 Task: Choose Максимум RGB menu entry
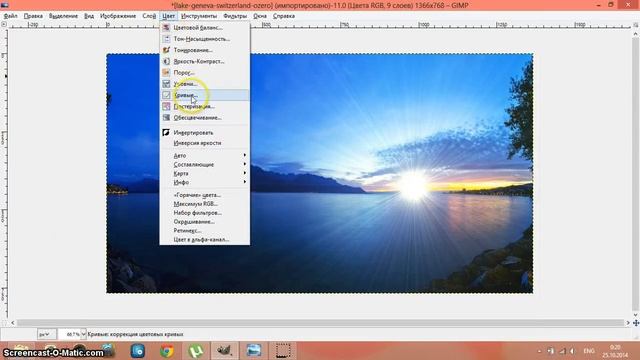pyautogui.click(x=204, y=204)
